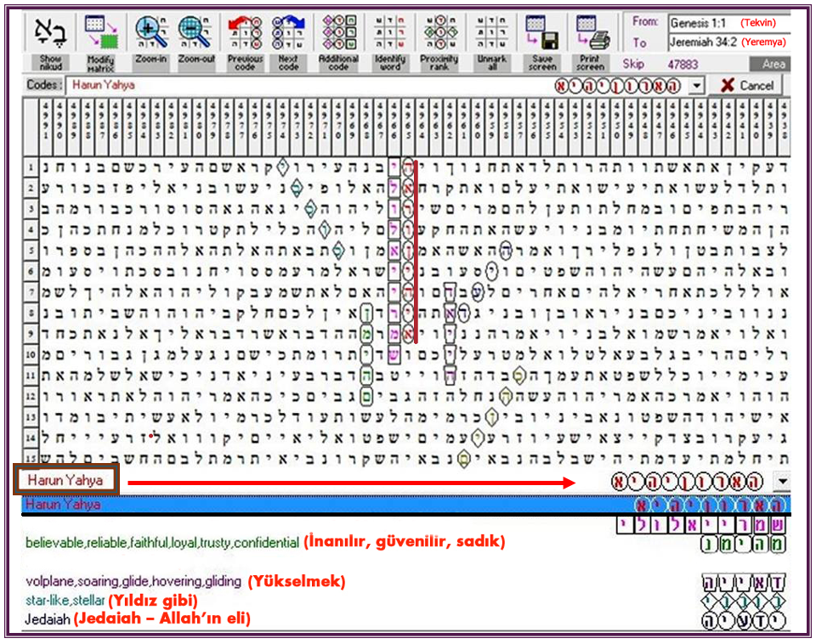Open the Codes dropdown arrow
The image size is (816, 644).
tap(696, 85)
